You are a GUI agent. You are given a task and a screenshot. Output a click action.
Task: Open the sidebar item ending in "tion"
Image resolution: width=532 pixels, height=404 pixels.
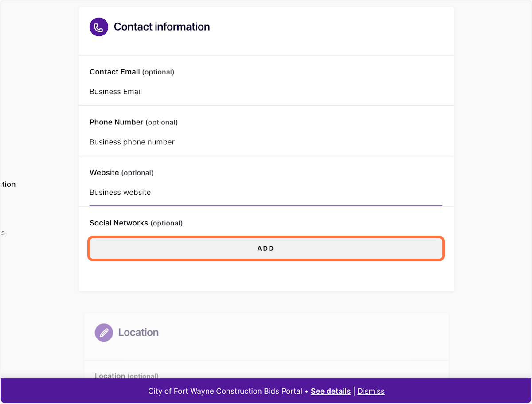(x=8, y=184)
